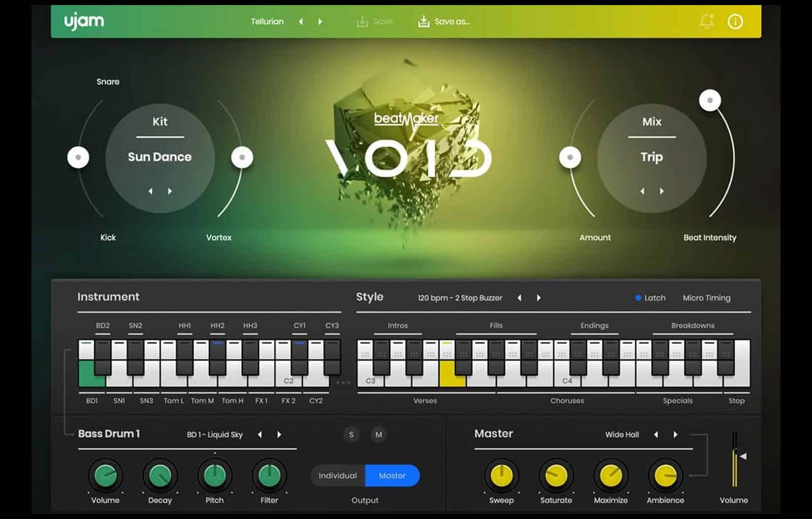Click the HH1 black key
This screenshot has height=519, width=812.
pos(185,358)
